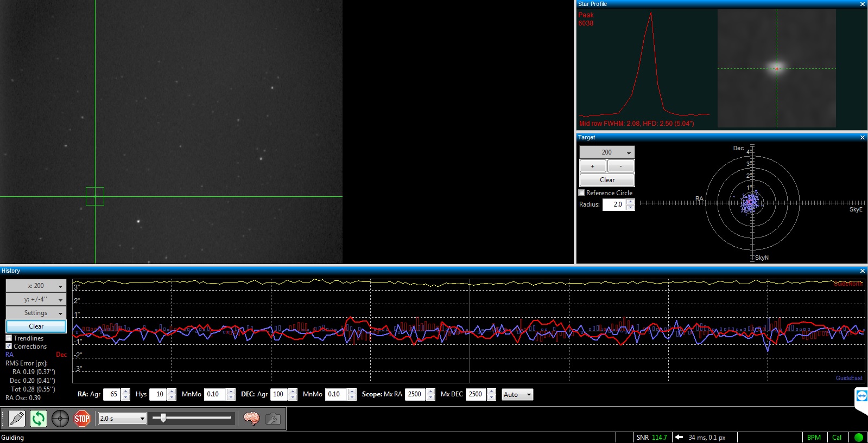Click the white arrow in status bar
Viewport: 868px width, 443px height.
pos(679,438)
